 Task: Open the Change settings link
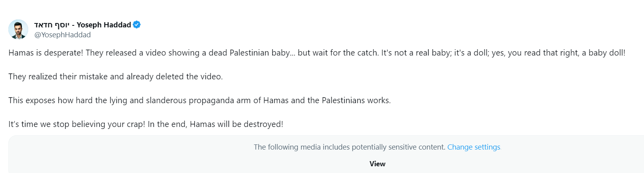473,147
